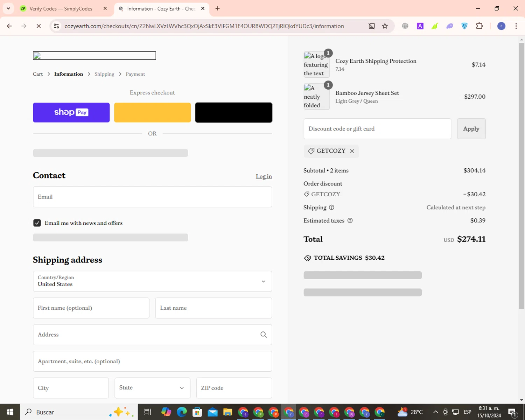Open the tab search dropdown arrow

[8, 8]
